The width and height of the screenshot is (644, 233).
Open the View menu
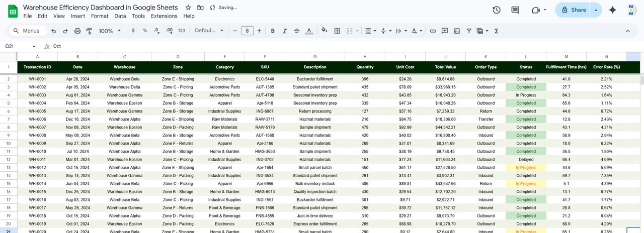coord(59,16)
